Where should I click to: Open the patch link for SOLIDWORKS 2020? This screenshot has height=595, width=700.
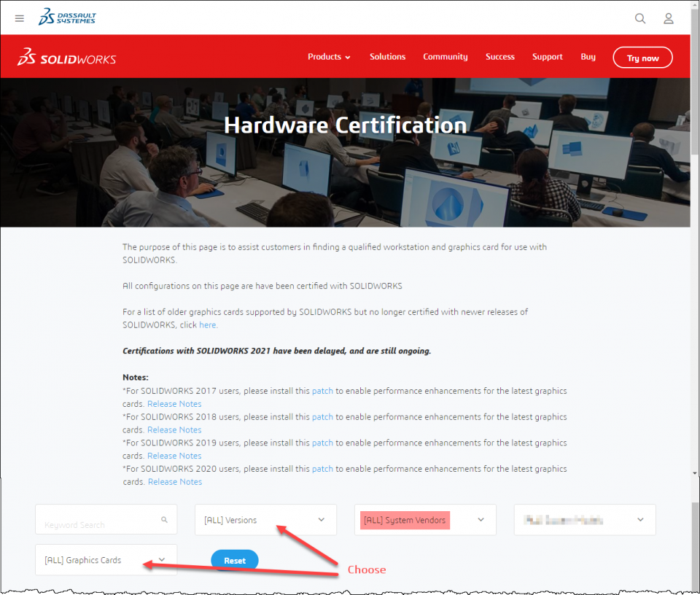pyautogui.click(x=322, y=469)
